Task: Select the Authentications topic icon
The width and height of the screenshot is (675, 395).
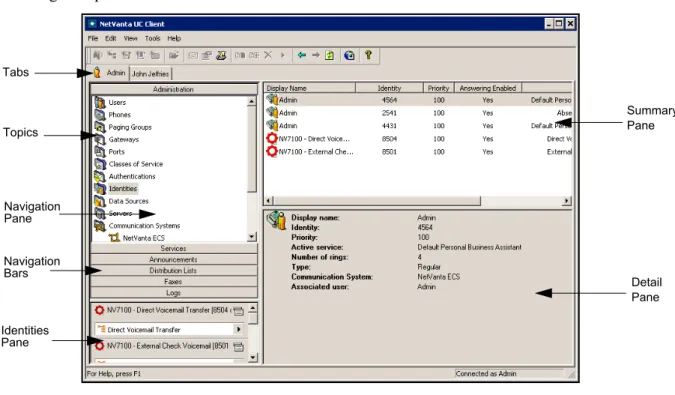Action: pyautogui.click(x=100, y=176)
